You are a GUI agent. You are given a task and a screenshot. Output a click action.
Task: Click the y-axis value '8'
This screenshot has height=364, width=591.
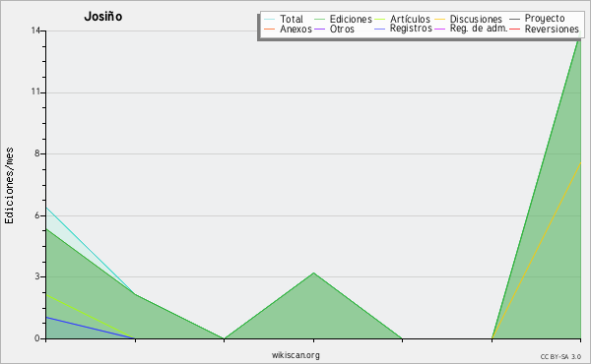[37, 153]
